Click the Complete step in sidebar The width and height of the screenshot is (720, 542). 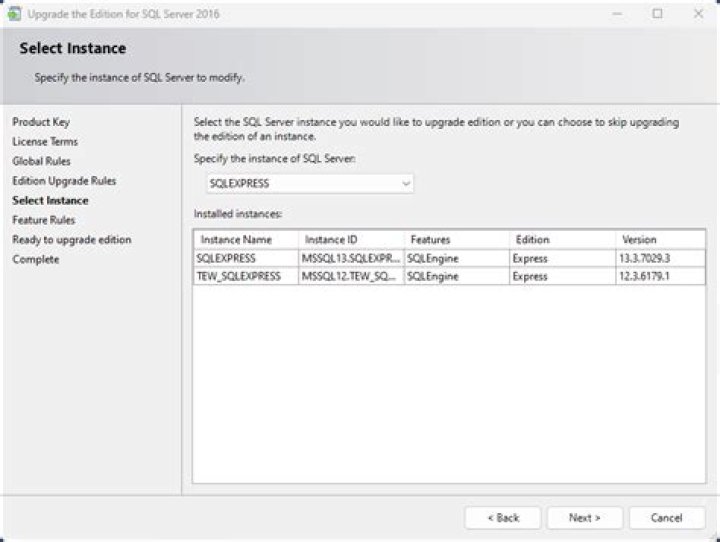pos(35,260)
